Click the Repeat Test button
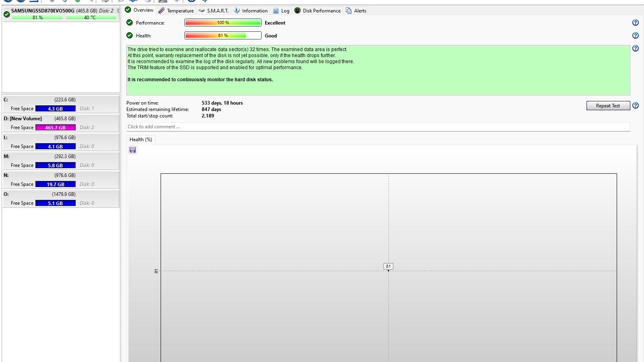Viewport: 644px width, 362px height. pyautogui.click(x=608, y=106)
